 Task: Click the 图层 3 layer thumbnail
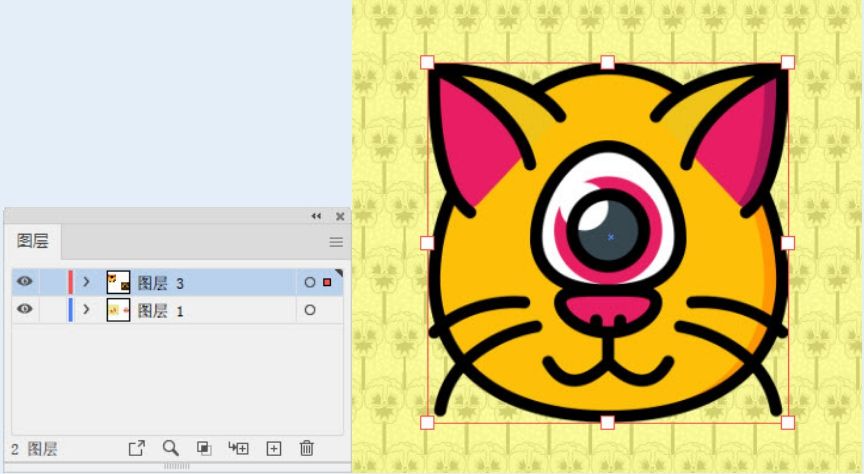pos(118,282)
